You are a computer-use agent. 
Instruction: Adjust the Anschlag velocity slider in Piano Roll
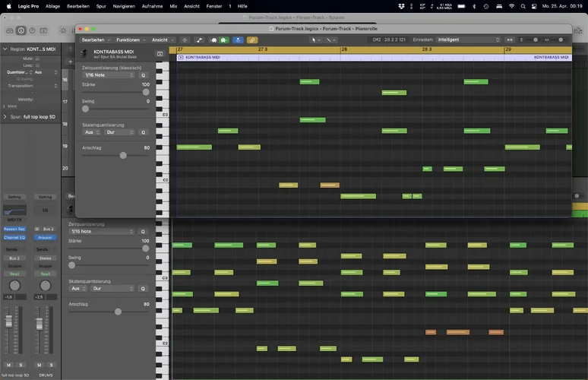pyautogui.click(x=123, y=155)
